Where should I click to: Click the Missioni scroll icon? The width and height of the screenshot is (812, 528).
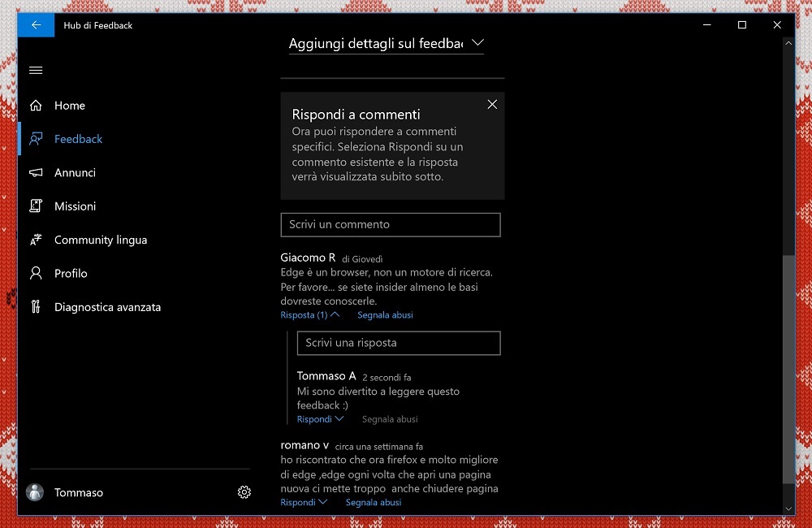(x=36, y=206)
